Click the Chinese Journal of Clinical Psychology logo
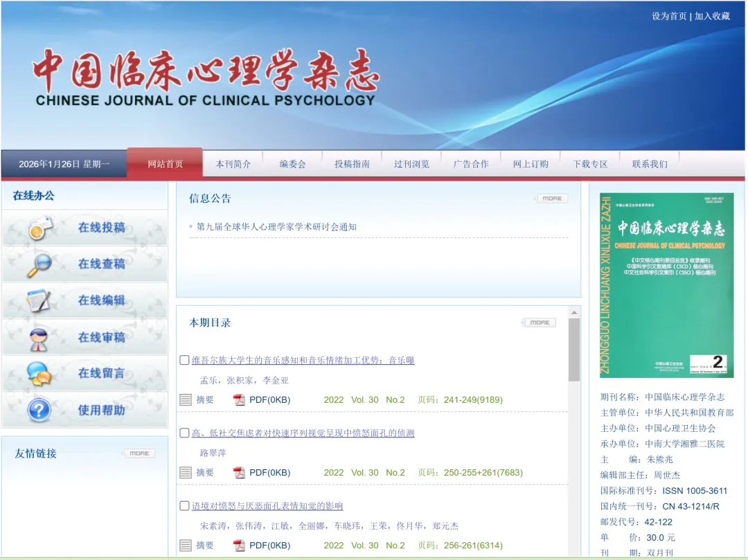 pyautogui.click(x=206, y=76)
